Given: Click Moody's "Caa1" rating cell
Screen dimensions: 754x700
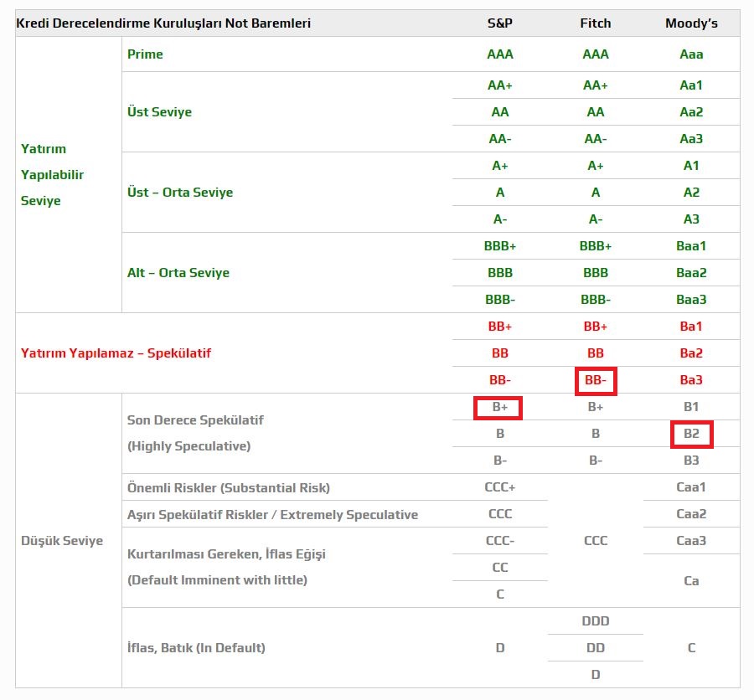Looking at the screenshot, I should [x=691, y=487].
